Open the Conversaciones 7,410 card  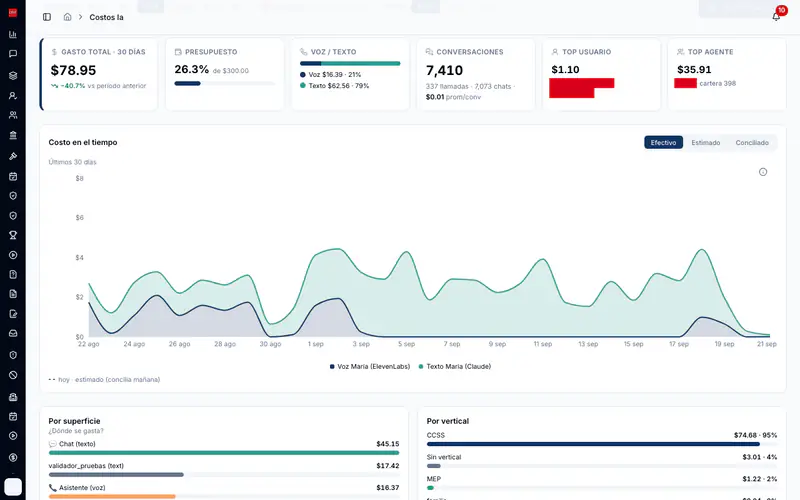tap(476, 74)
